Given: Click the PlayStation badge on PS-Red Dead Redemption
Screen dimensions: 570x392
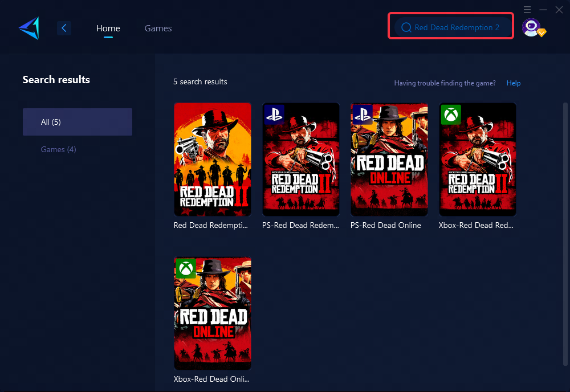Looking at the screenshot, I should point(274,115).
